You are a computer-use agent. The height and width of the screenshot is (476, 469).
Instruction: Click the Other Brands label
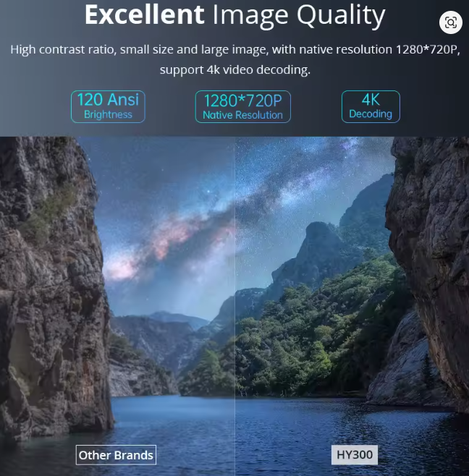116,455
